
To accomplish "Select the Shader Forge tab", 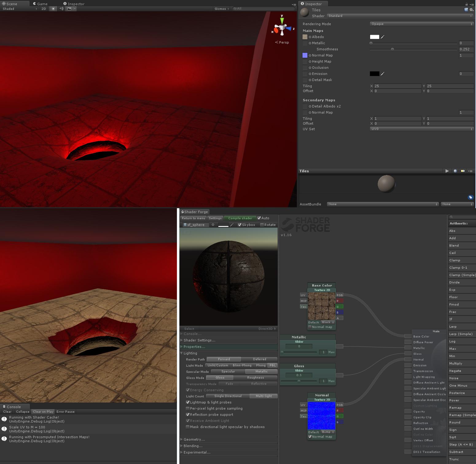I will click(195, 212).
